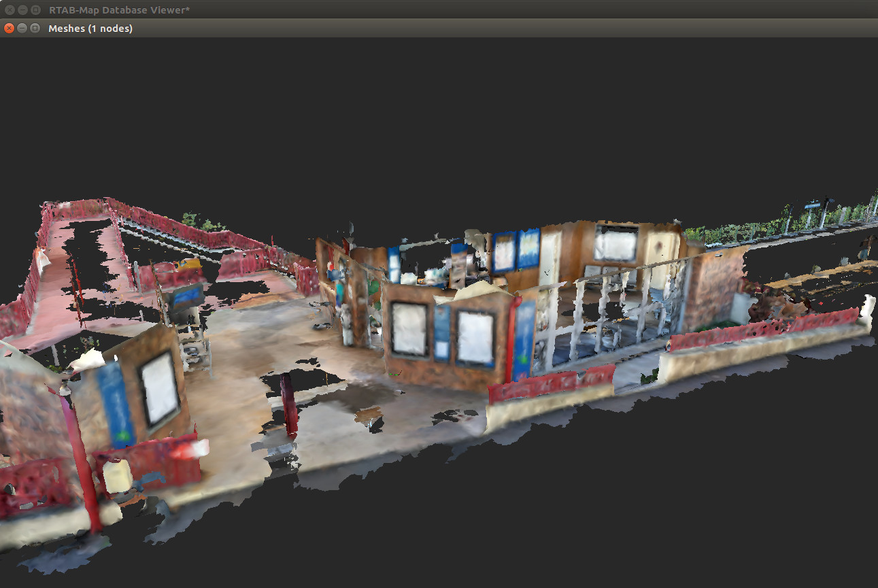Close the Meshes window with red button

9,28
